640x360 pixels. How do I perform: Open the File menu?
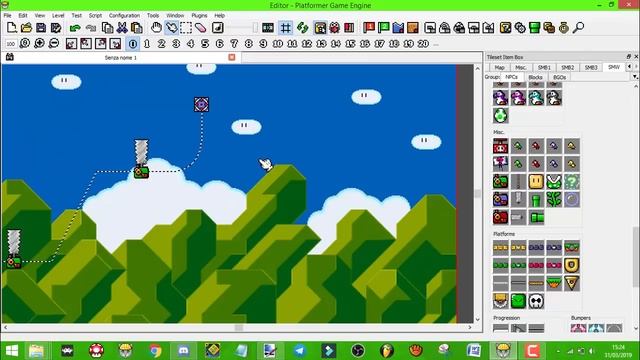pyautogui.click(x=8, y=15)
